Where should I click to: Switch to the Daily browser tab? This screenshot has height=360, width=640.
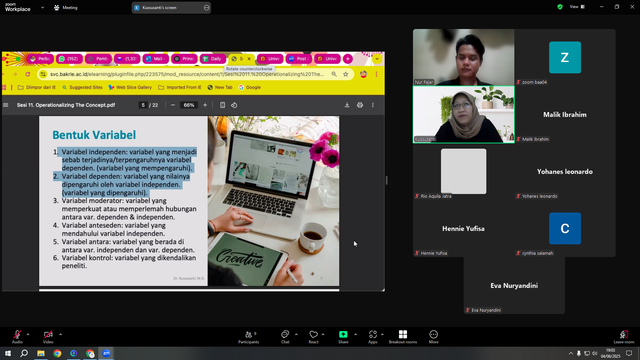tap(213, 59)
